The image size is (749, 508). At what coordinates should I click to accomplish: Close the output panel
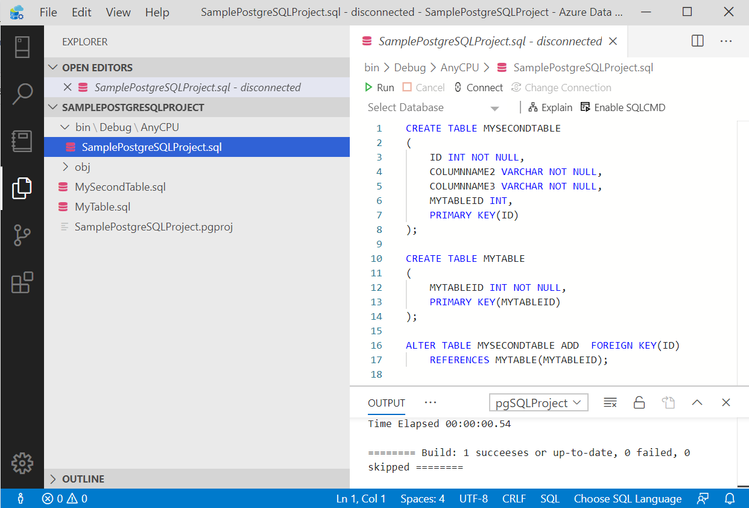tap(726, 403)
